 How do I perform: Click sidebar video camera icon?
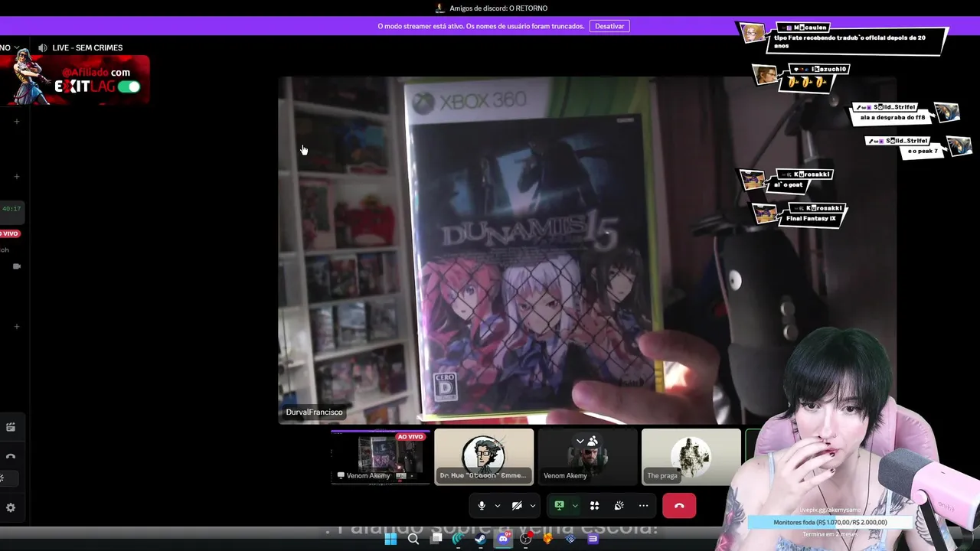pyautogui.click(x=17, y=266)
